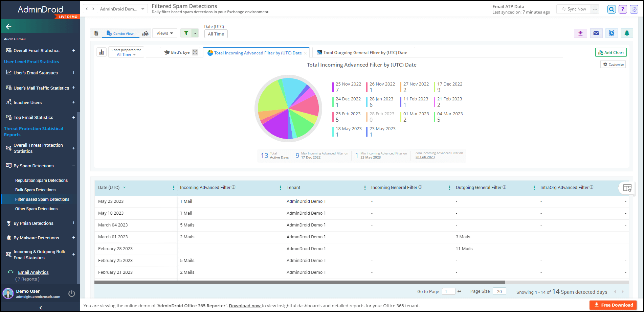This screenshot has height=312, width=644.
Task: Expand the Bird's Eye chart to fullscreen
Action: 195,52
